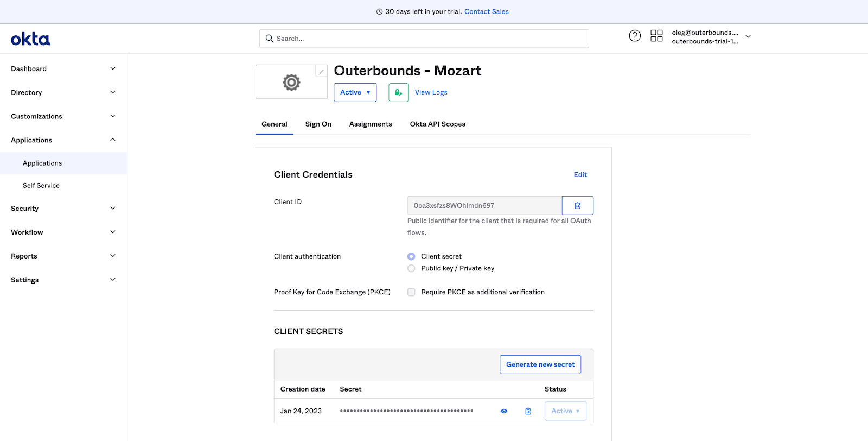Select Client secret authentication

point(411,256)
